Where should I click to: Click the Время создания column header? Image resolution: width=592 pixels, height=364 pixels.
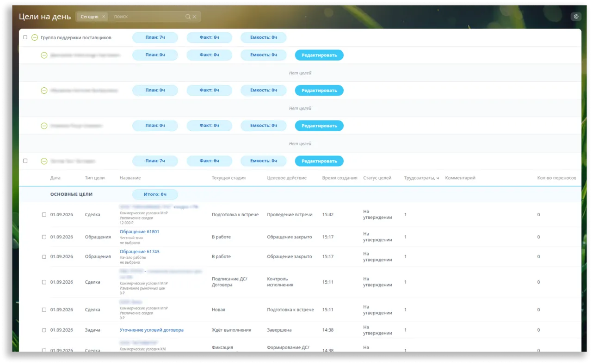click(339, 178)
